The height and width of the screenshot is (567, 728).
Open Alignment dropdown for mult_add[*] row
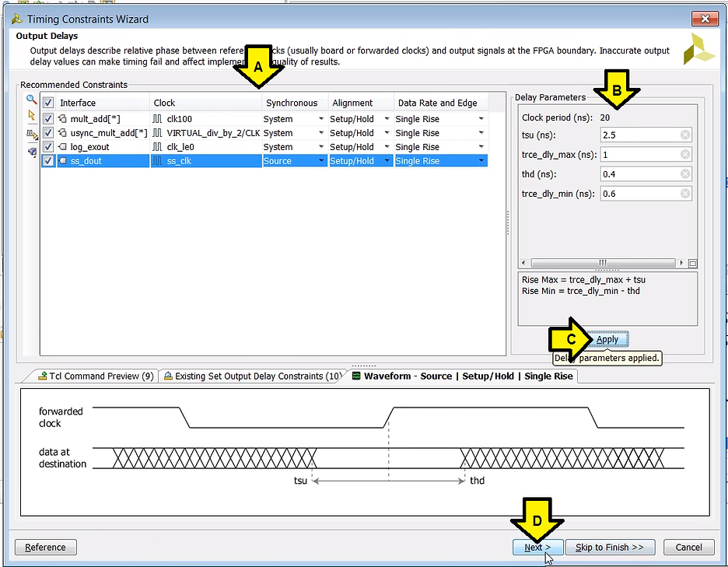coord(387,119)
